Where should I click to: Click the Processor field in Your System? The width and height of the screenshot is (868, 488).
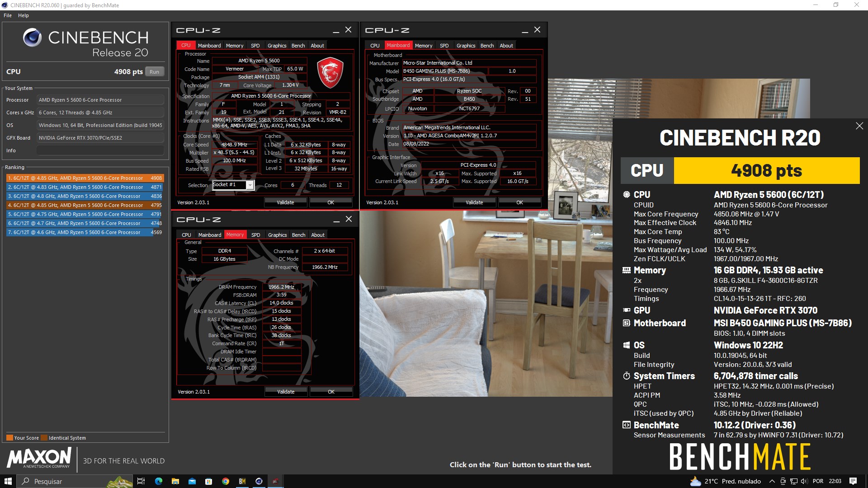pyautogui.click(x=100, y=100)
